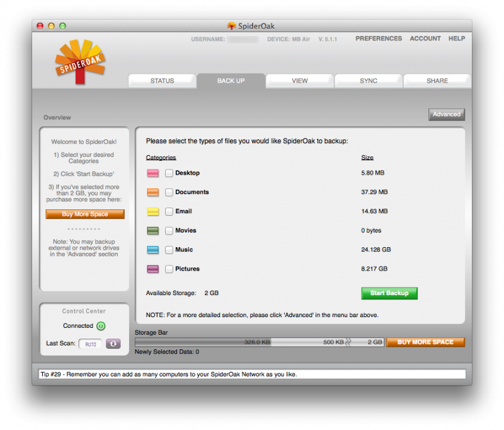Enable the Email backup checkbox
This screenshot has height=430, width=504.
click(169, 211)
